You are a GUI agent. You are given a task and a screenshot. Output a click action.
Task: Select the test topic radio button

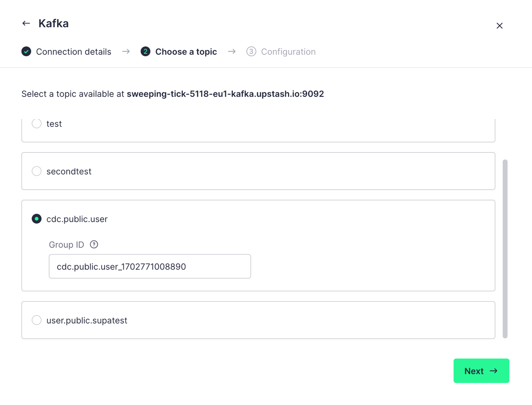36,123
